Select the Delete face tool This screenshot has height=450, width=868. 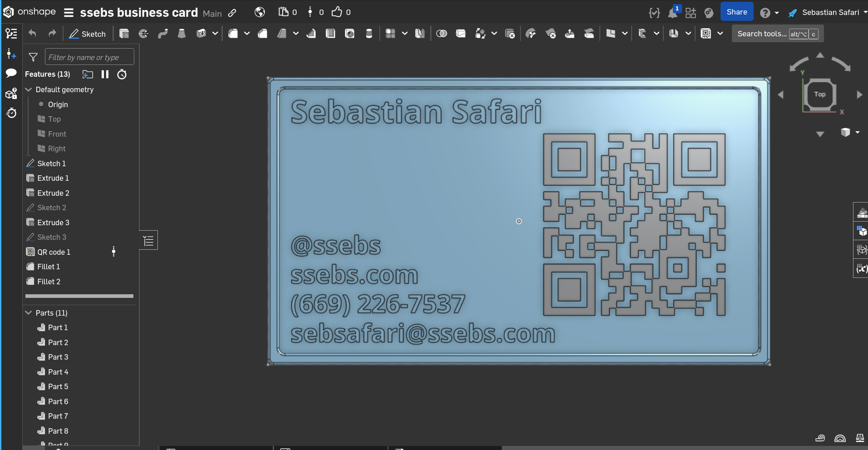click(x=550, y=34)
